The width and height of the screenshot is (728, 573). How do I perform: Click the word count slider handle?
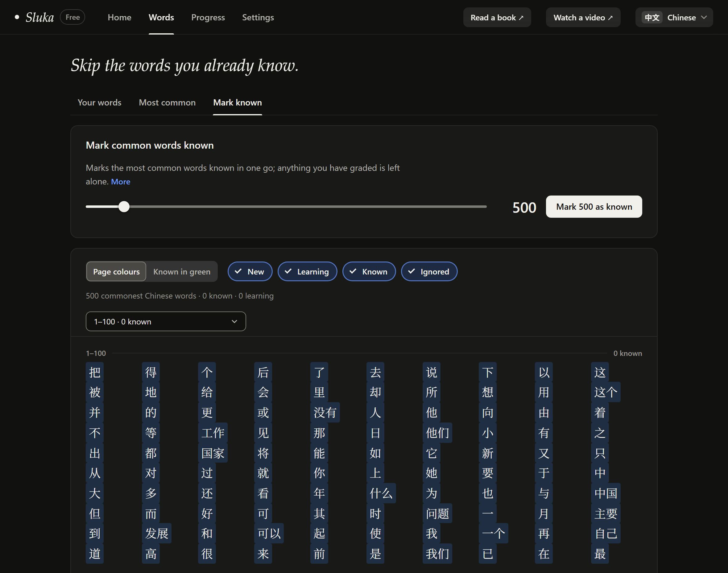[124, 207]
